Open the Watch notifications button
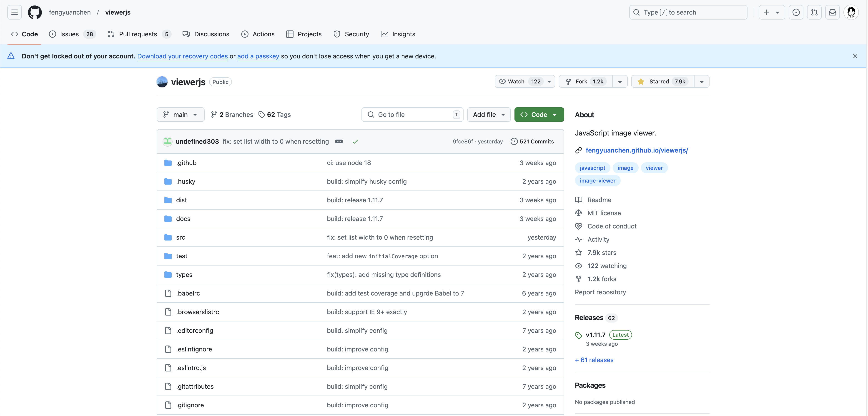Image resolution: width=868 pixels, height=416 pixels. point(525,82)
